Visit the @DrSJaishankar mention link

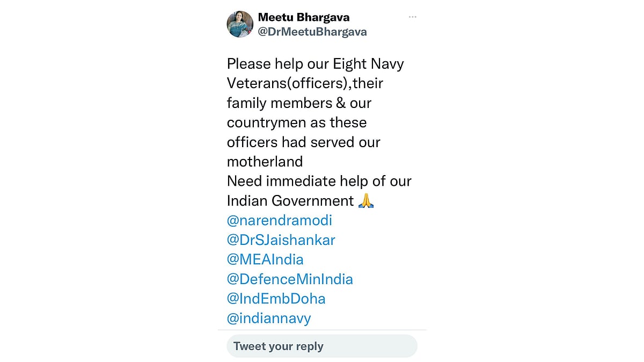(x=281, y=240)
